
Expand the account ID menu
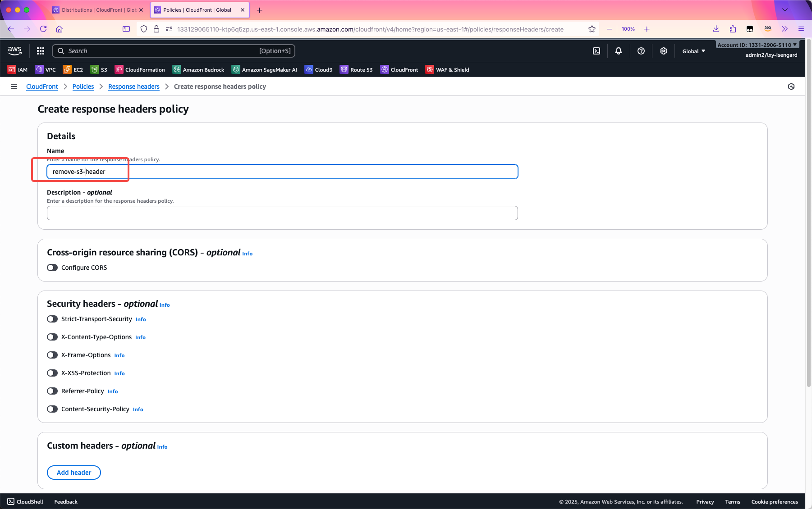tap(757, 45)
